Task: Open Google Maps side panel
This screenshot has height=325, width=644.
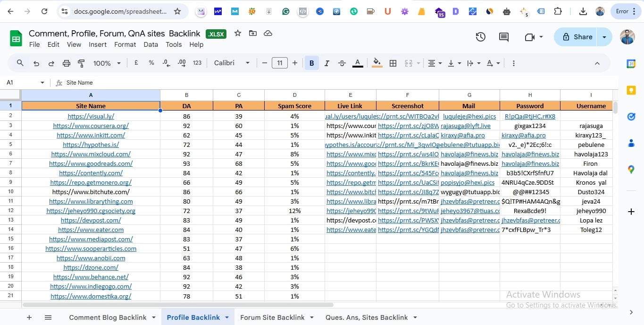Action: point(631,170)
